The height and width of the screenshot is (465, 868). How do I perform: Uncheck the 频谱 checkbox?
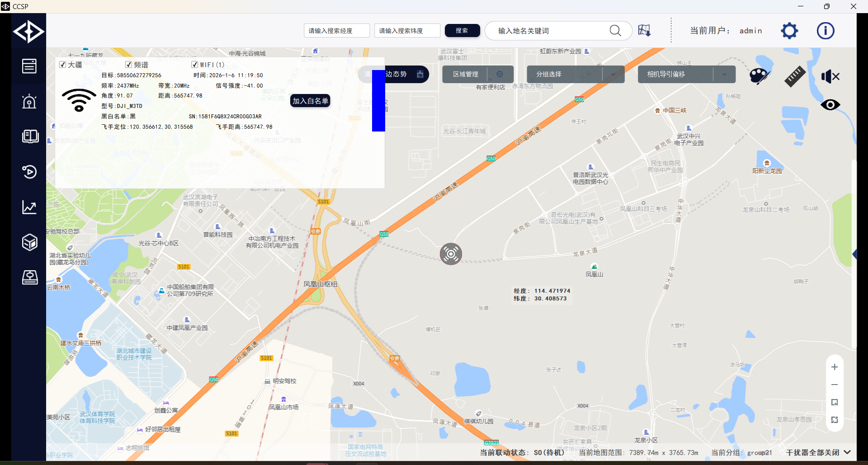[x=129, y=65]
